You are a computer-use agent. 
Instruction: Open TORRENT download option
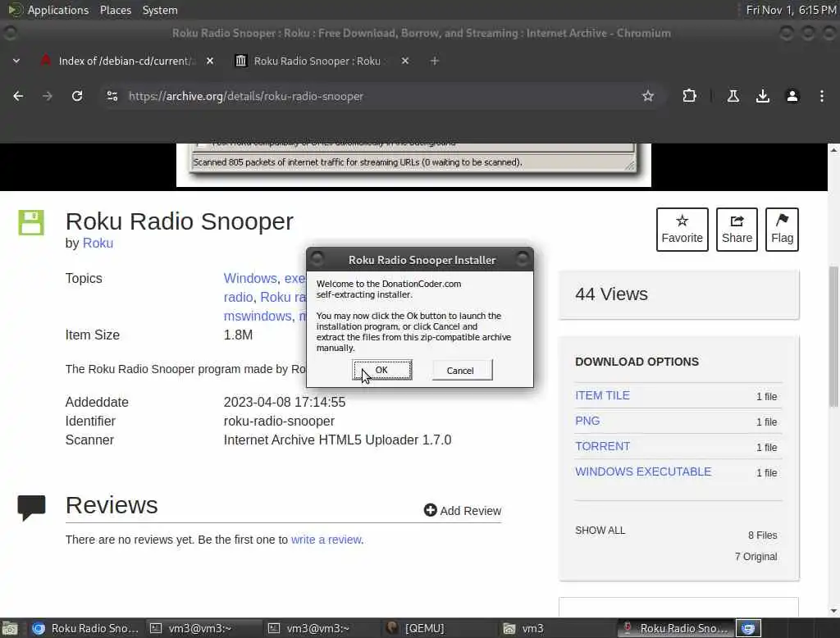click(x=602, y=446)
